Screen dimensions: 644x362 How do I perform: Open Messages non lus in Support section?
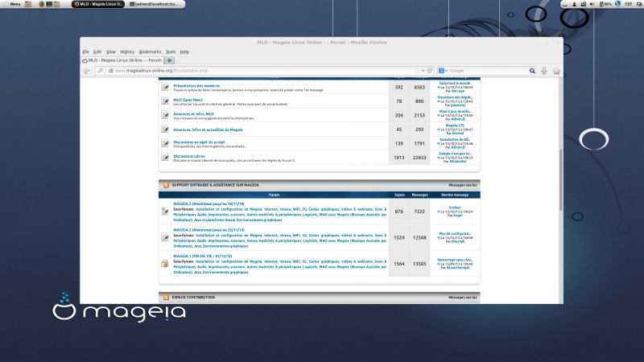[x=462, y=185]
